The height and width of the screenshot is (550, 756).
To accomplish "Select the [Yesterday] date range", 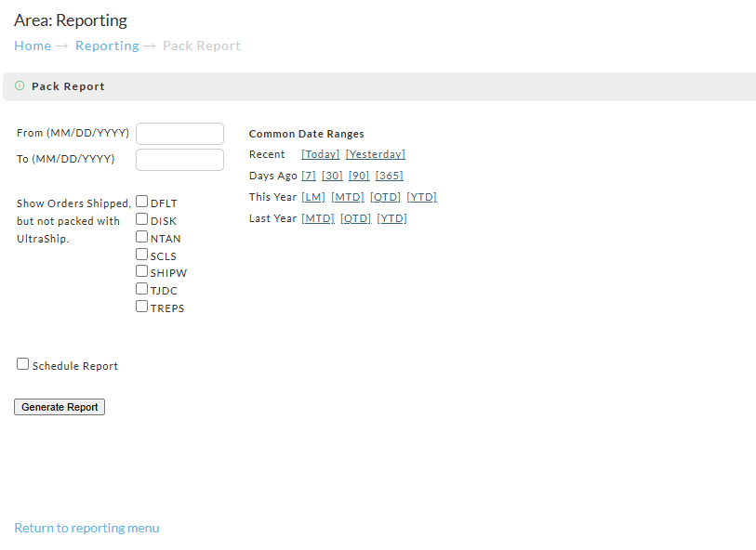I will [376, 154].
